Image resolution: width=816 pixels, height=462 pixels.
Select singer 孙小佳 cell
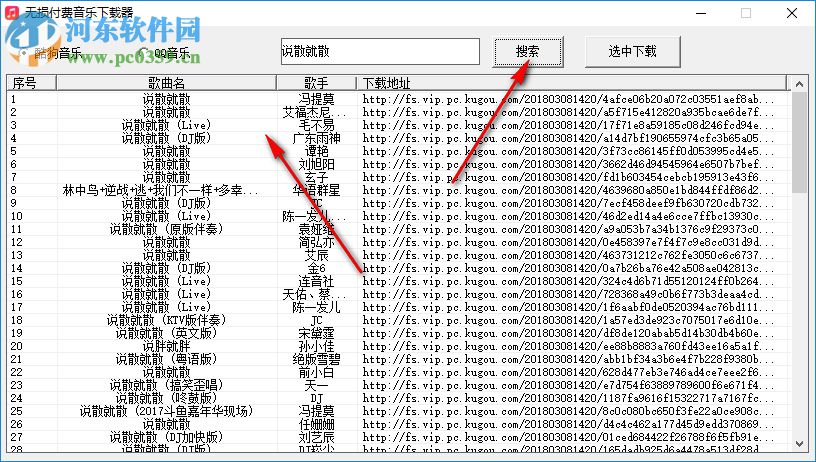(x=316, y=346)
